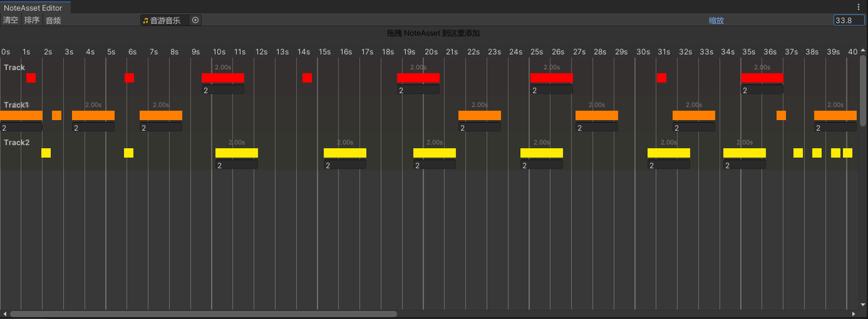Select the short yellow note near 6s
Viewport: 868px width, 319px height.
129,153
